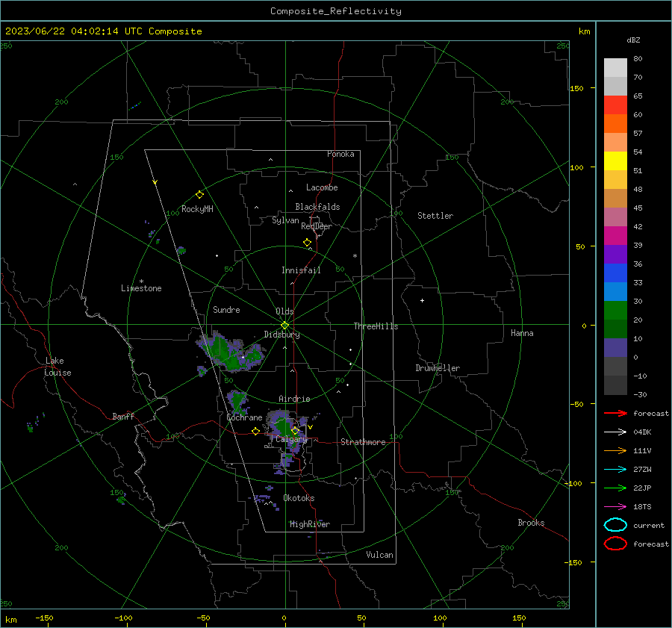Click the yellow radar-center diamond at Olds
This screenshot has width=672, height=628.
pos(284,326)
